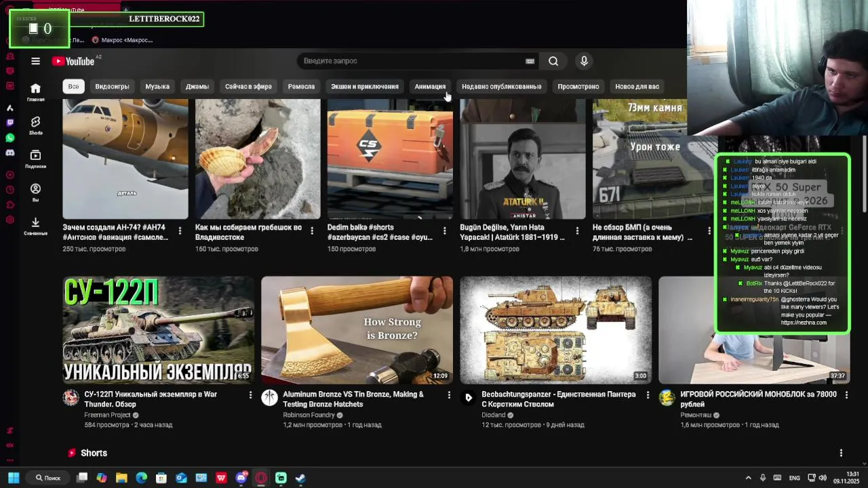Open the Diodand channel link

coord(494,415)
